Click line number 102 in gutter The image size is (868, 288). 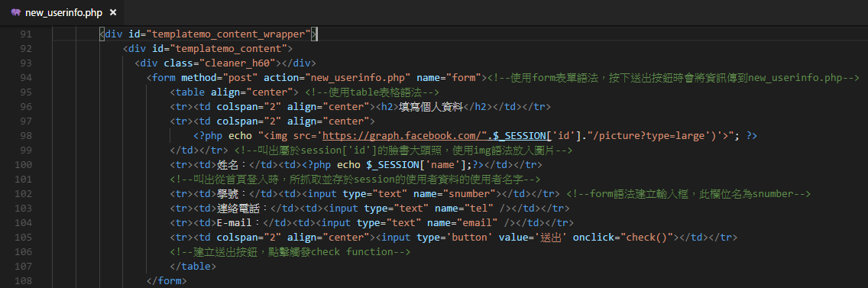(23, 193)
